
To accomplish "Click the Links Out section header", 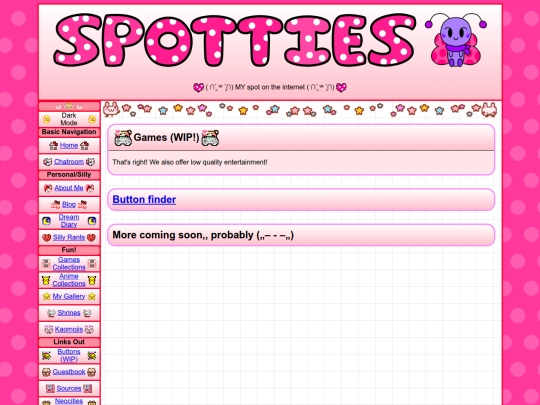I will click(x=69, y=342).
